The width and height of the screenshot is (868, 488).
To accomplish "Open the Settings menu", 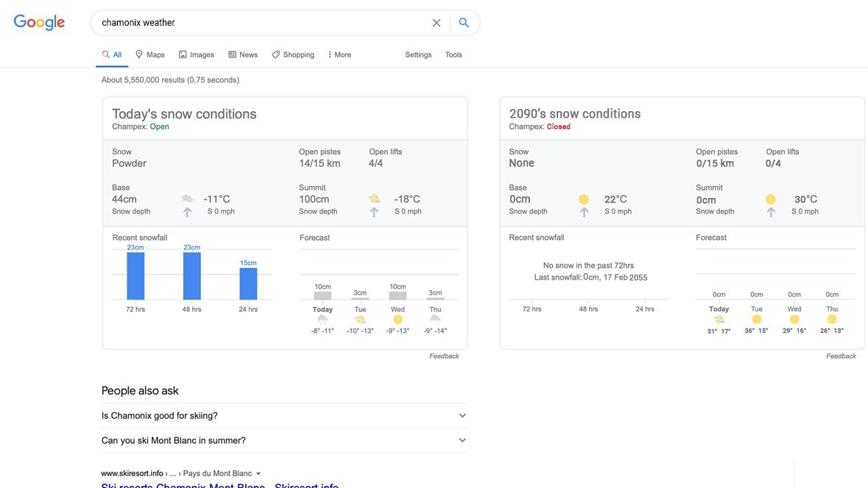I will [x=418, y=54].
